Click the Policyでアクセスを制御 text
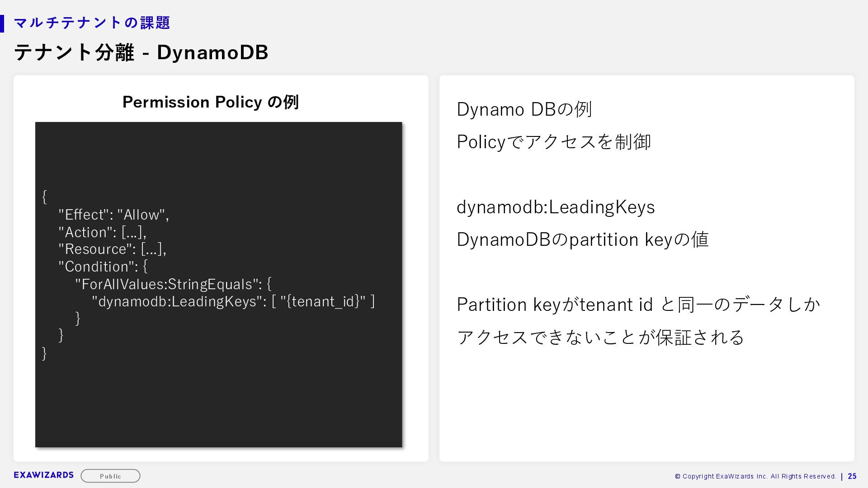 [x=554, y=142]
